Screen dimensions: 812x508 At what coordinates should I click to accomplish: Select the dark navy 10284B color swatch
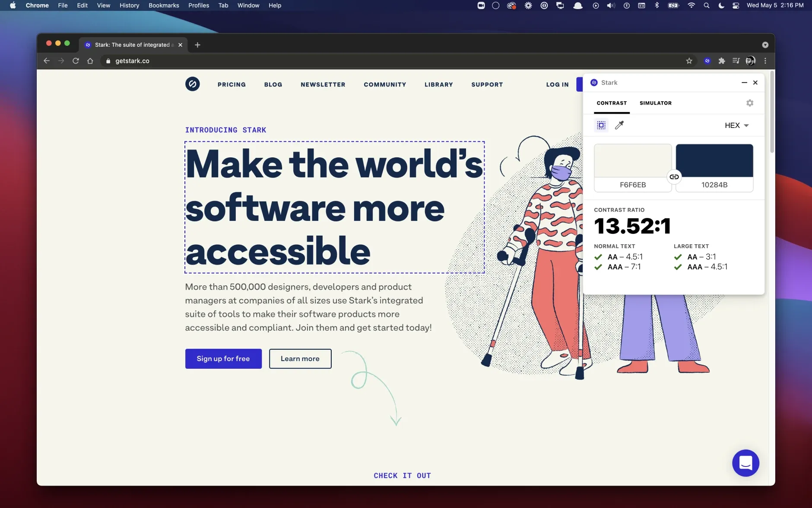714,160
